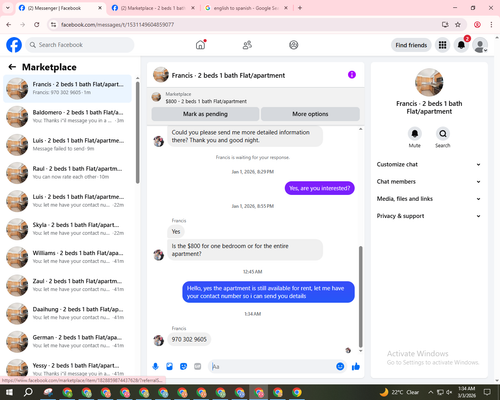Open the emoji picker in message box
The width and height of the screenshot is (500, 400).
[340, 367]
